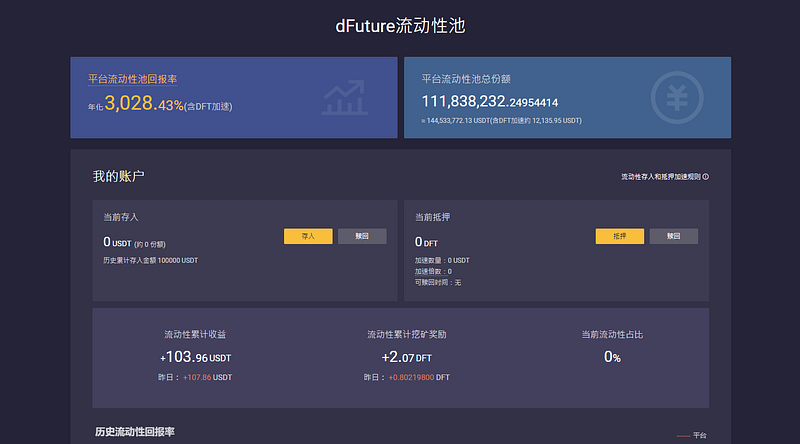Click the info icon beside 加速规则
The image size is (800, 444).
(x=706, y=177)
